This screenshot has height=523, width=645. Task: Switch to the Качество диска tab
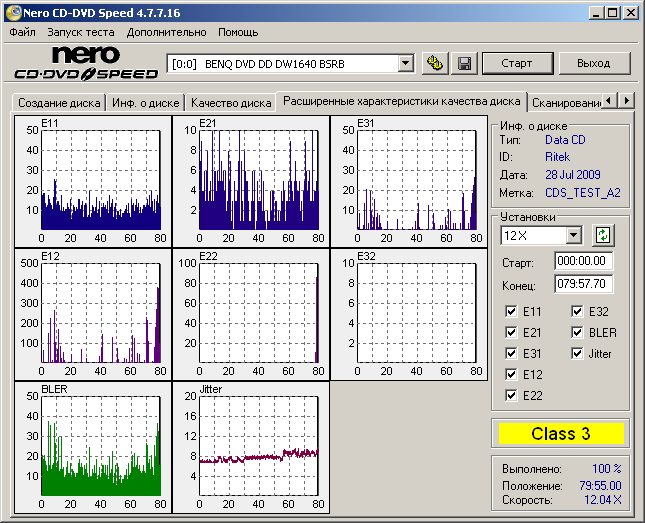click(x=230, y=102)
